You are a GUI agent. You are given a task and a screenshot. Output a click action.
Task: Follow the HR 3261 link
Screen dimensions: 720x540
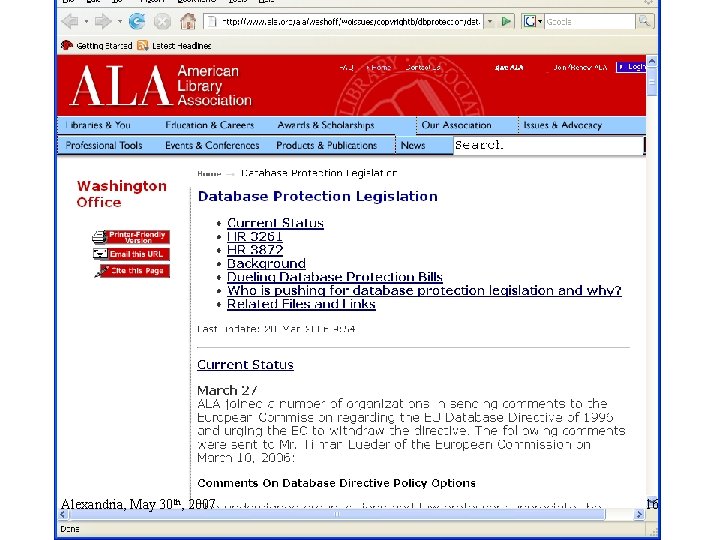[254, 236]
